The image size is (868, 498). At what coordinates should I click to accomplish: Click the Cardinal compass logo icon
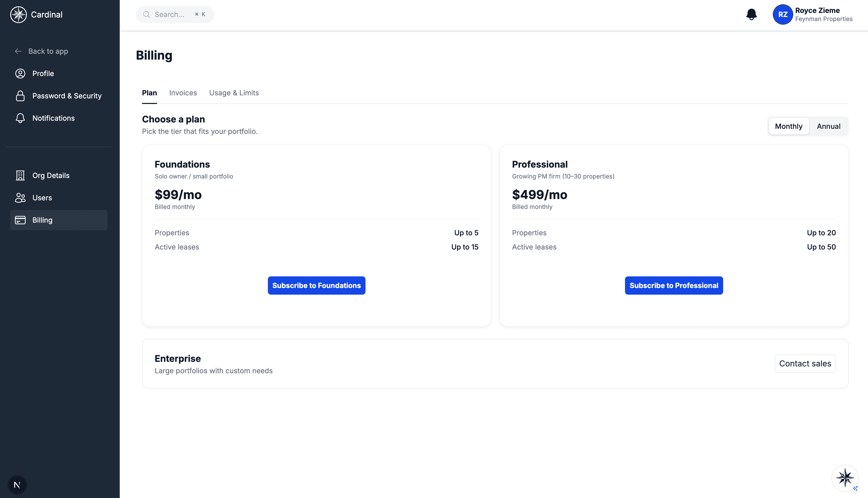[x=19, y=15]
